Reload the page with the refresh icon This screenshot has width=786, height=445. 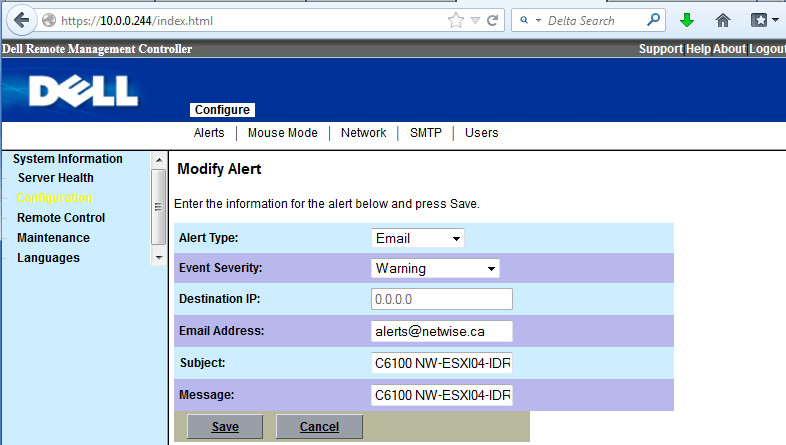tap(493, 21)
